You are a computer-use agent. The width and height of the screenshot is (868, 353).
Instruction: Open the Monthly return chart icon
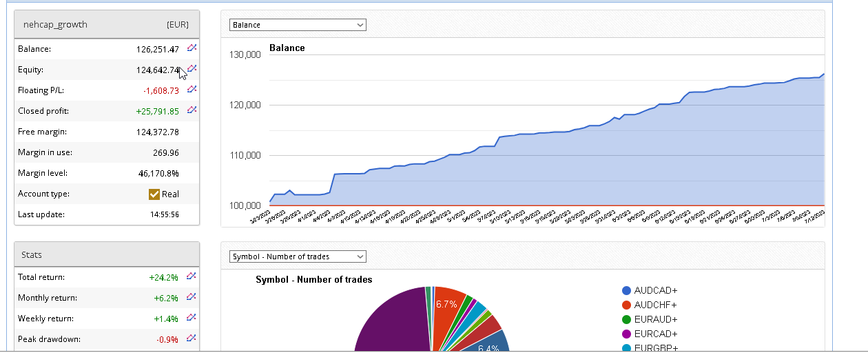click(192, 297)
